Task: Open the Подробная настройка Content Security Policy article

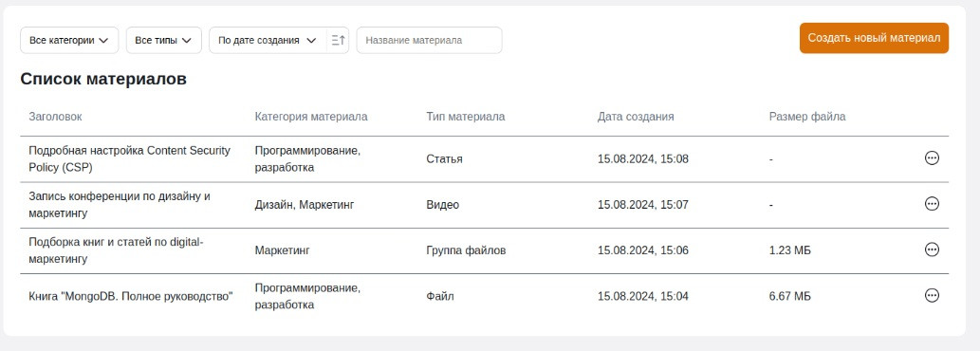Action: pos(129,158)
